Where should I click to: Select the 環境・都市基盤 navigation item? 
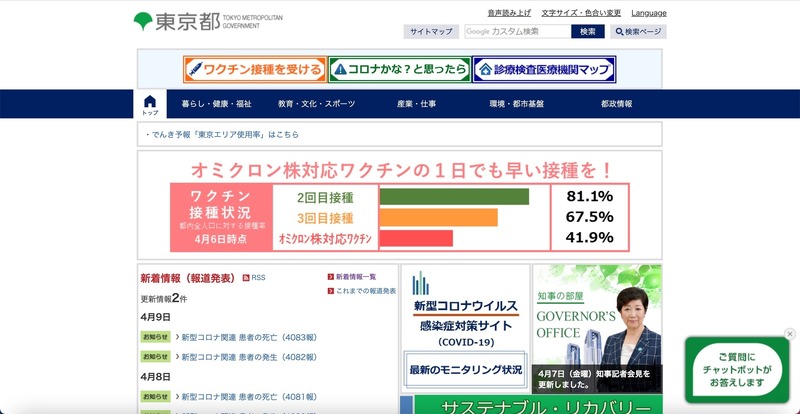[x=516, y=104]
